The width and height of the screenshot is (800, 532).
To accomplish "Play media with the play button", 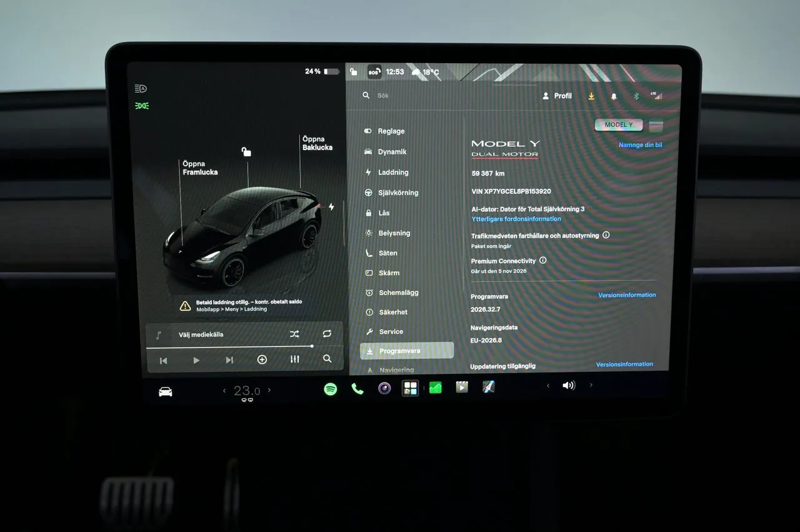I will [196, 360].
